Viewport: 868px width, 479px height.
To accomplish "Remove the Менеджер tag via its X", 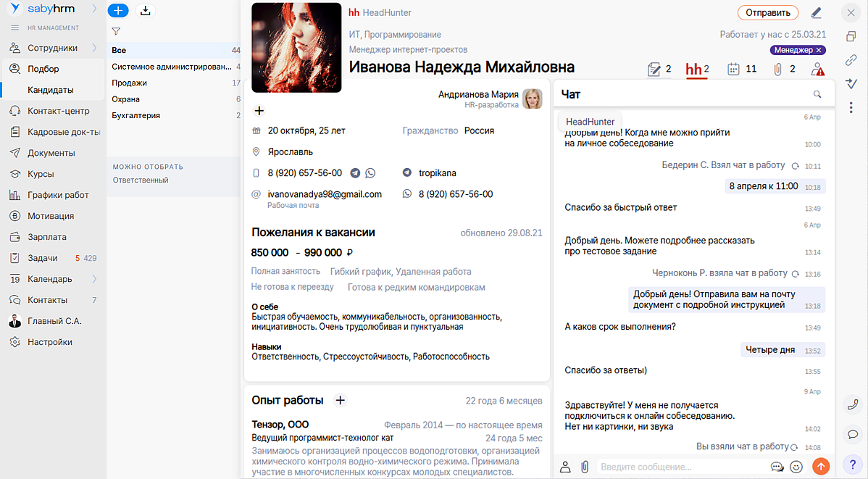I will 819,50.
